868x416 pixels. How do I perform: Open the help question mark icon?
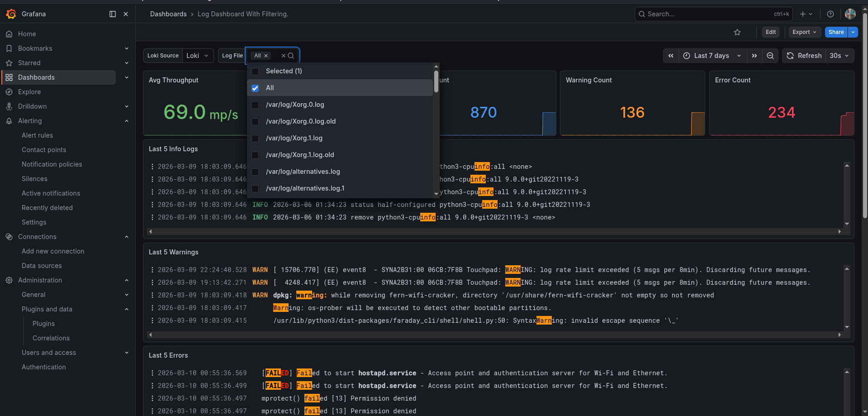click(x=830, y=14)
